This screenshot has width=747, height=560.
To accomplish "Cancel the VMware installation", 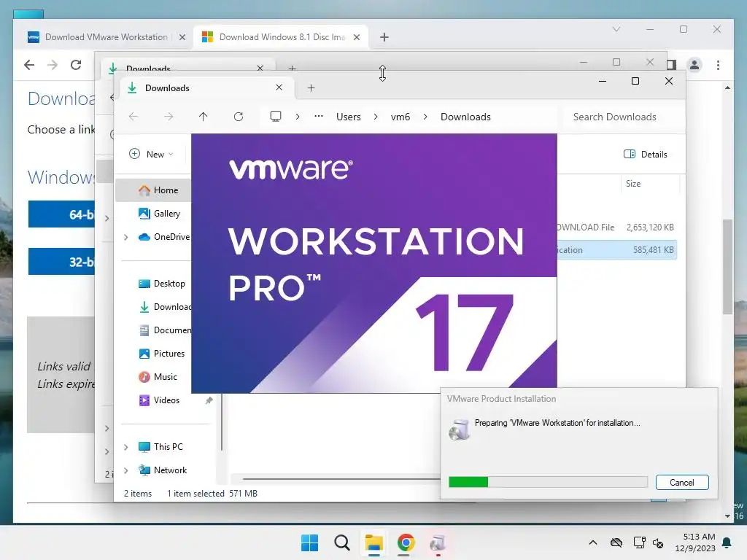I will click(x=682, y=483).
